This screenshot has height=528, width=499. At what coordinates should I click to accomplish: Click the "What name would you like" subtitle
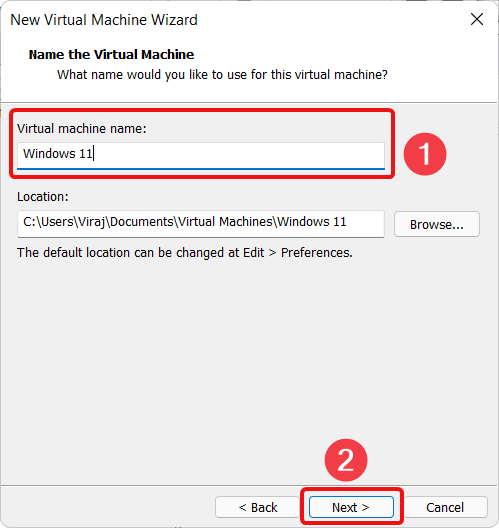(222, 75)
